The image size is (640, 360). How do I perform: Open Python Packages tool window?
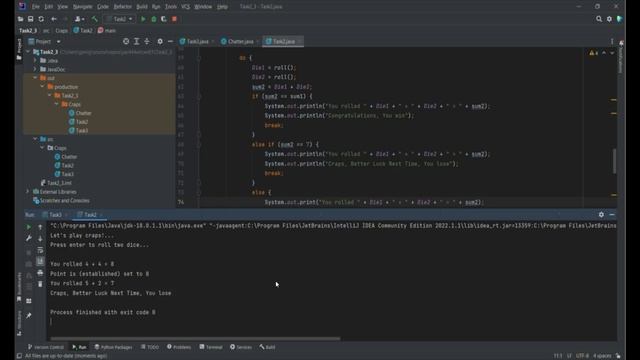(113, 347)
